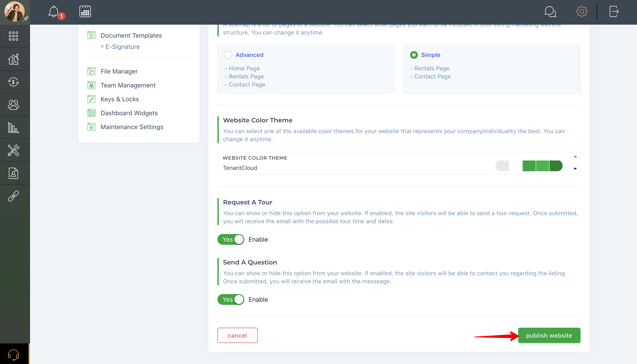Click the publish website button
Image resolution: width=637 pixels, height=364 pixels.
(549, 335)
